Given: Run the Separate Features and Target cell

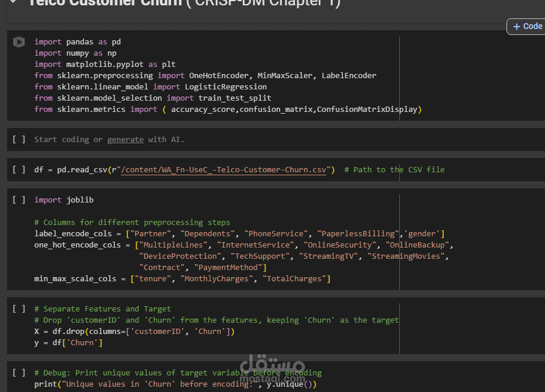Looking at the screenshot, I should coord(19,309).
